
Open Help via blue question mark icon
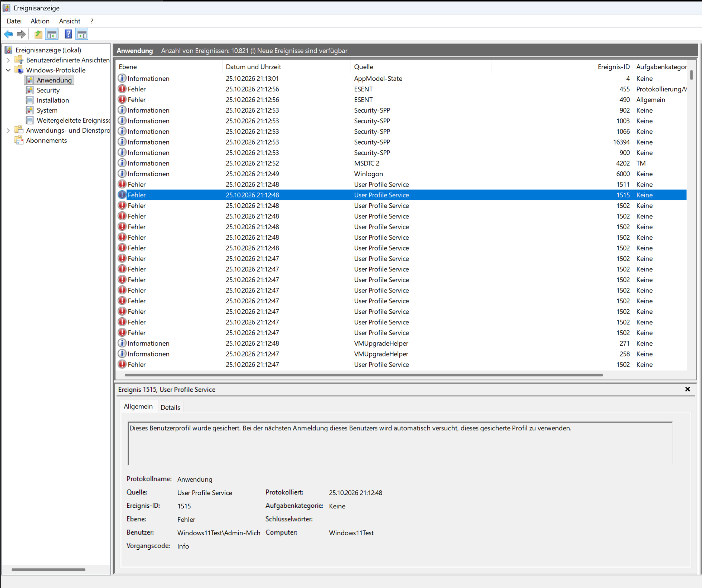pyautogui.click(x=68, y=35)
